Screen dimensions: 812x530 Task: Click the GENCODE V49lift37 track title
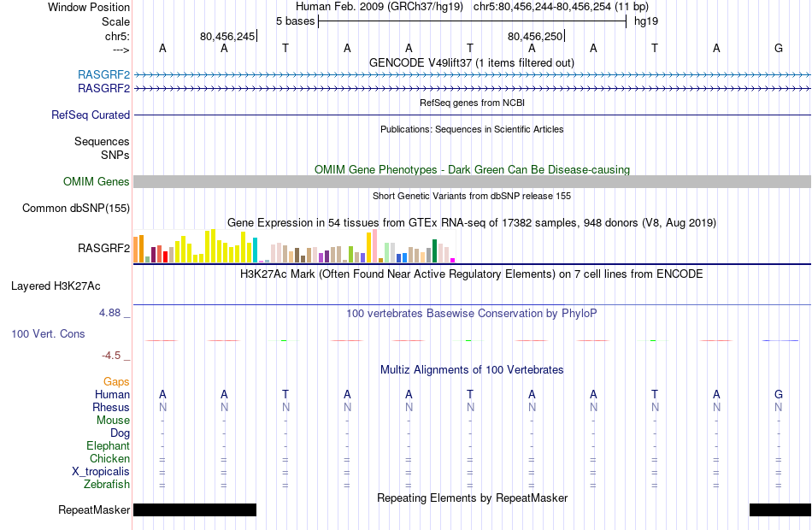click(x=472, y=62)
